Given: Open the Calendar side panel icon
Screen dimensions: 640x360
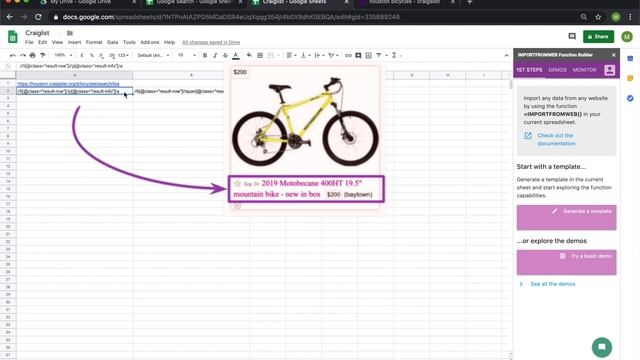Looking at the screenshot, I should (630, 58).
